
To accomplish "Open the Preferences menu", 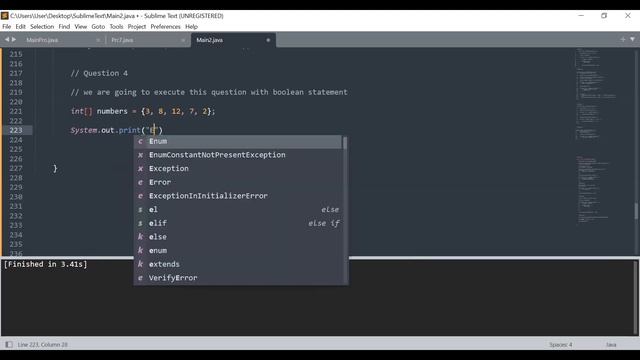I will [x=165, y=27].
